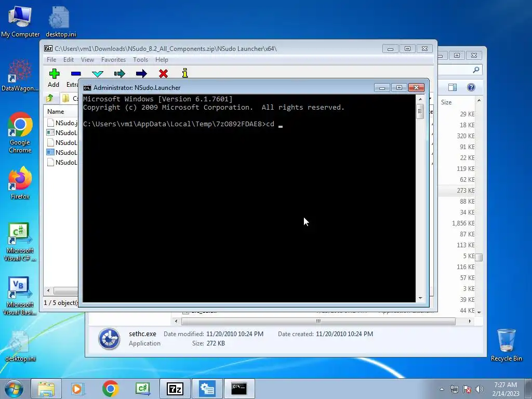Click the Explorer search magnifier icon

click(x=476, y=70)
